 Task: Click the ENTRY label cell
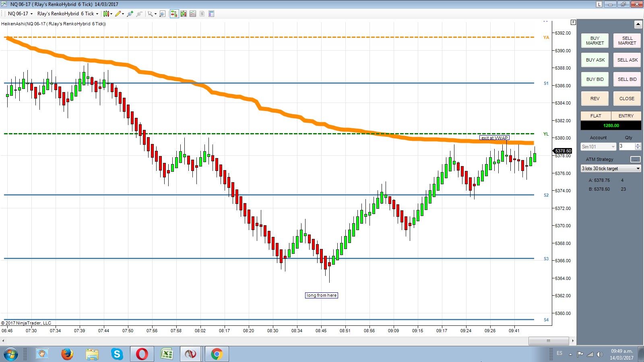pos(626,116)
